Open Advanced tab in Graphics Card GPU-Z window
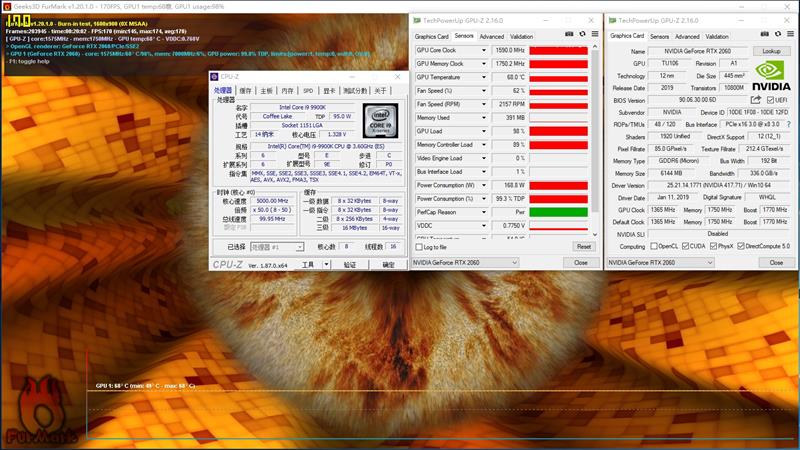The height and width of the screenshot is (450, 800). 687,36
